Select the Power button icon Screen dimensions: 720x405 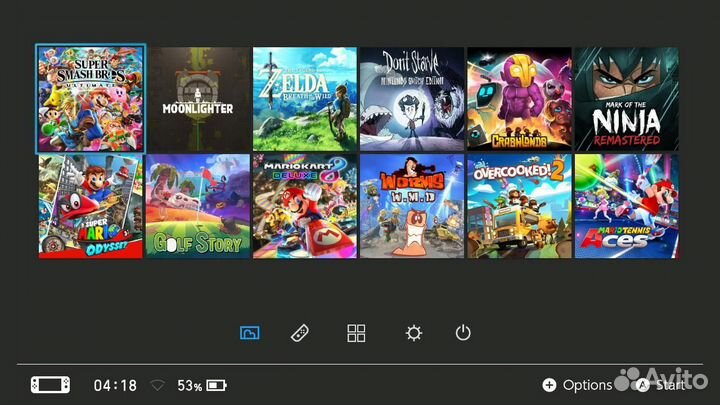(x=463, y=332)
